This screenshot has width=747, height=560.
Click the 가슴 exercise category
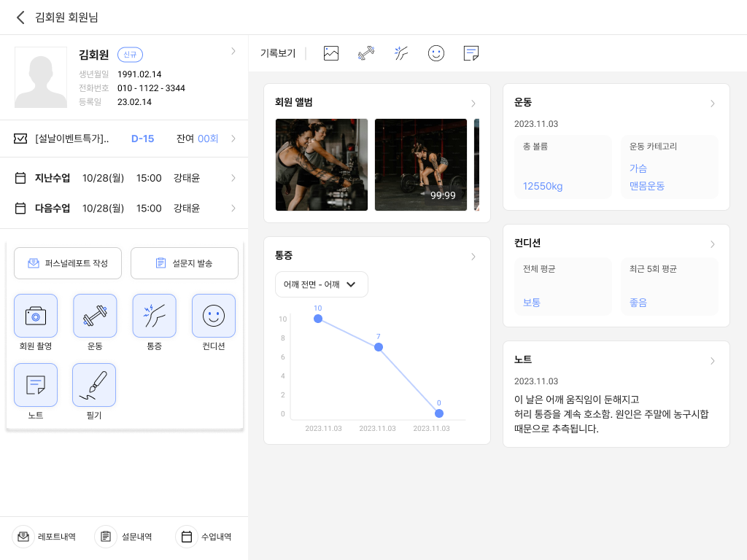(638, 168)
